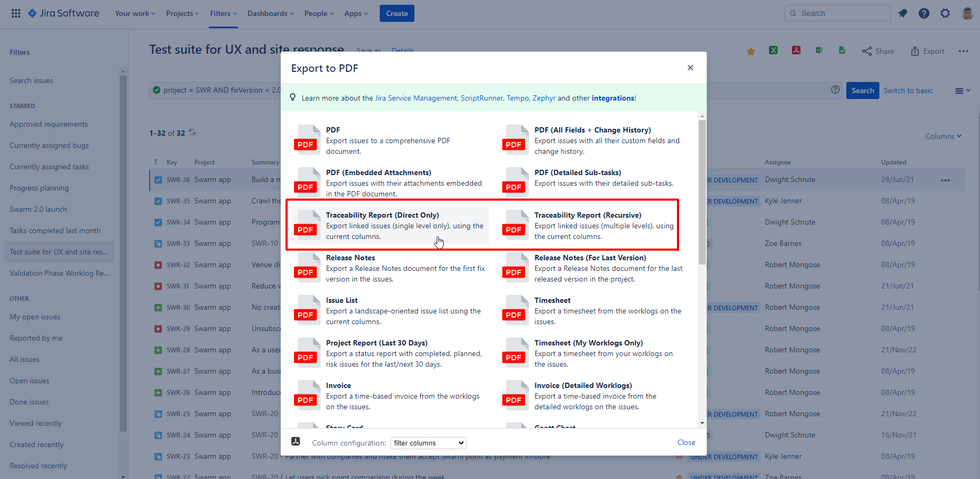Toggle the SWR-34 row checkbox
Screen dimensions: 980x479
tap(158, 222)
